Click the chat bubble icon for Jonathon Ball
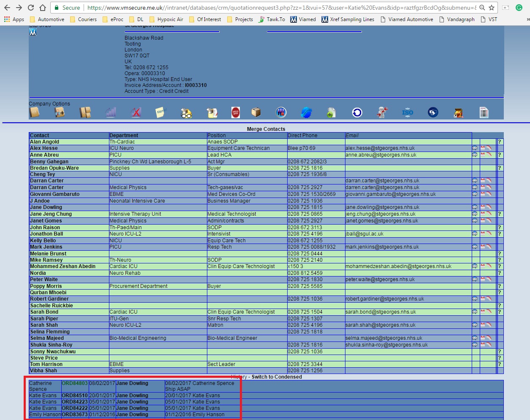The image size is (530, 420). click(x=475, y=234)
